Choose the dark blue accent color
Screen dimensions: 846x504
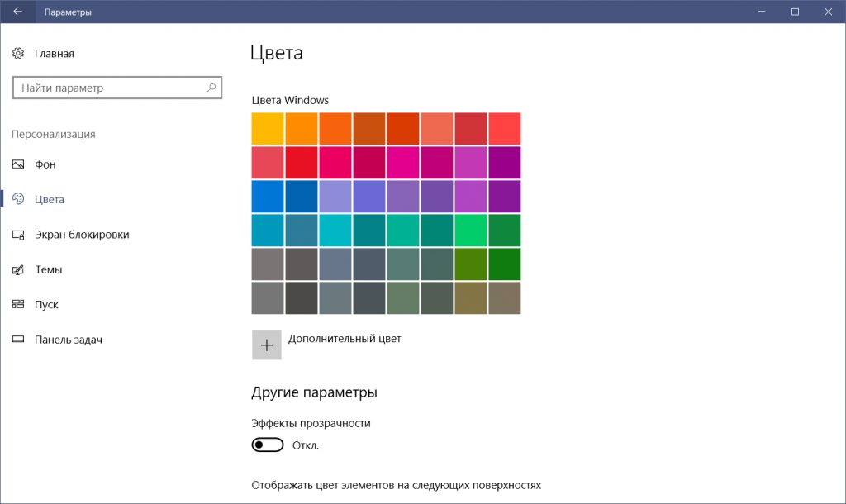(302, 196)
